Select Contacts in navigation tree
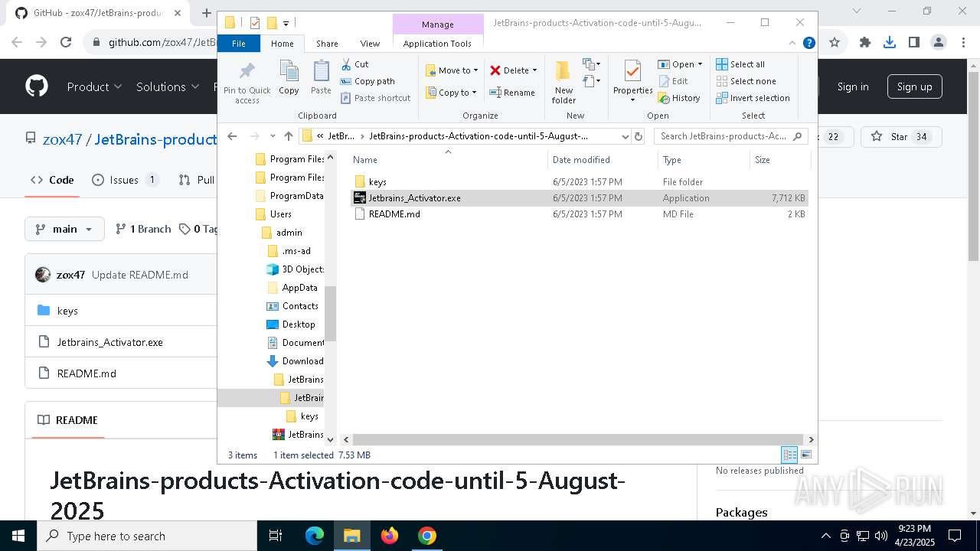980x551 pixels. pos(292,306)
